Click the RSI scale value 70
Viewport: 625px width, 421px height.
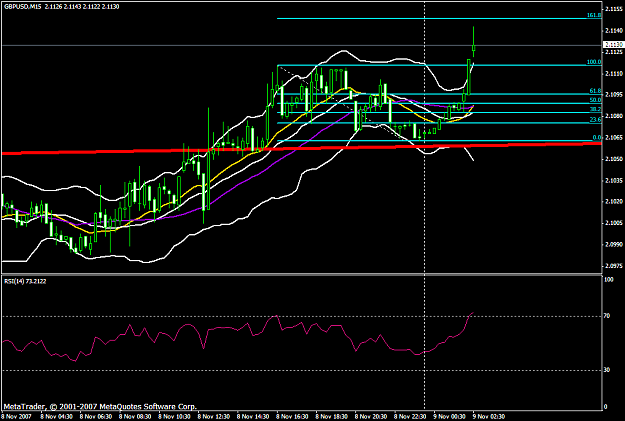pyautogui.click(x=607, y=316)
